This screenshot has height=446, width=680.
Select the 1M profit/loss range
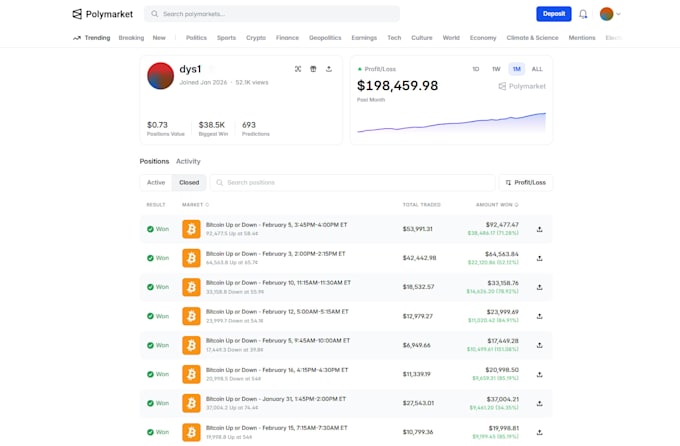[517, 69]
